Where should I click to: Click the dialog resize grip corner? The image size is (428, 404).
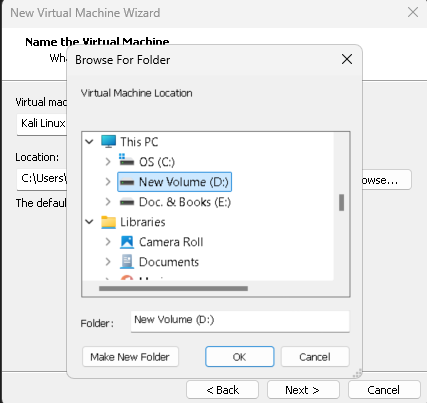pyautogui.click(x=357, y=374)
